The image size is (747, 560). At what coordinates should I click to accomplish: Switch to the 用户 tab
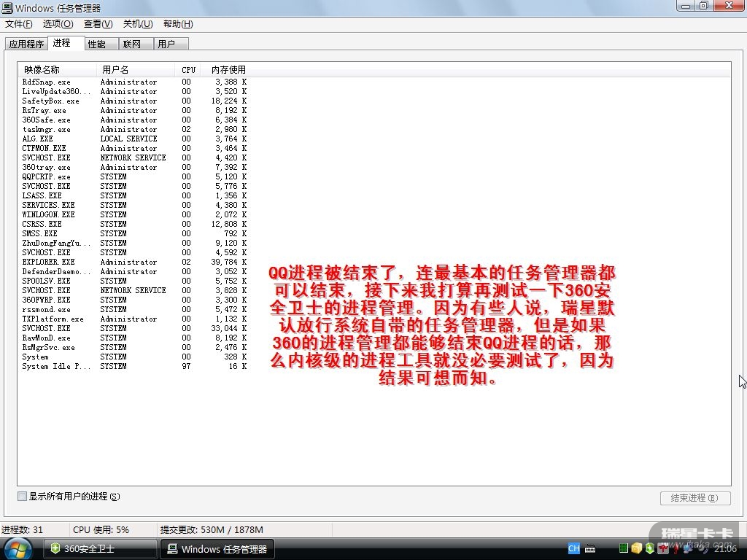(171, 44)
